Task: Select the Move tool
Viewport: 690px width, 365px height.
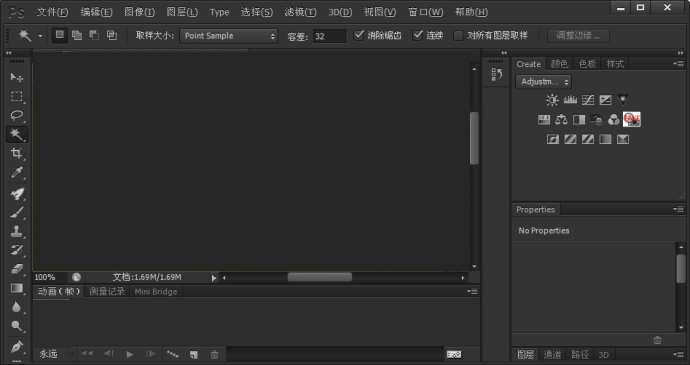Action: tap(17, 77)
